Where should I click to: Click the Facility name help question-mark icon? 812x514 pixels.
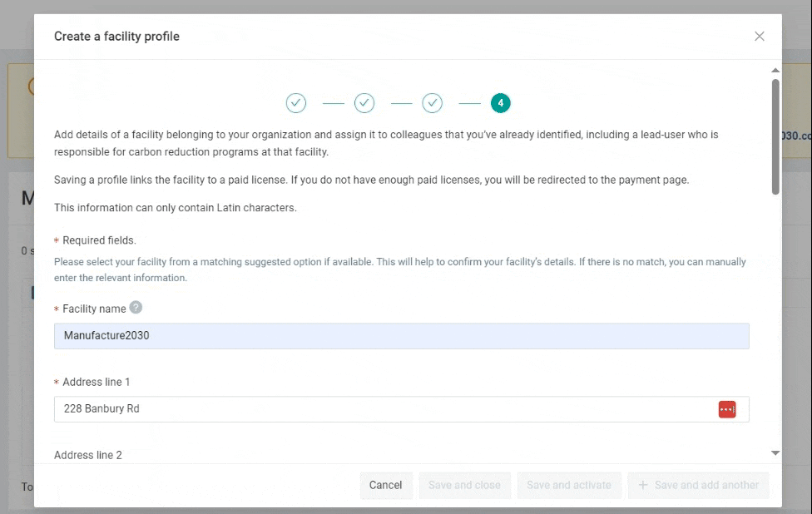click(136, 308)
